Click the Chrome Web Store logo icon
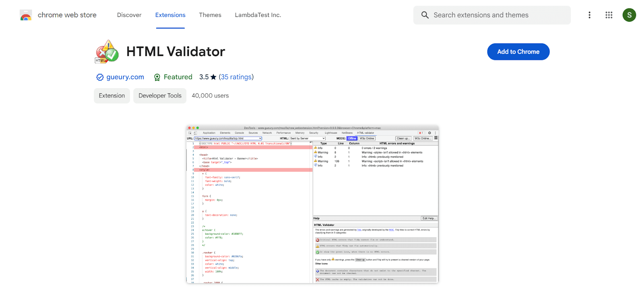644x296 pixels. coord(26,15)
